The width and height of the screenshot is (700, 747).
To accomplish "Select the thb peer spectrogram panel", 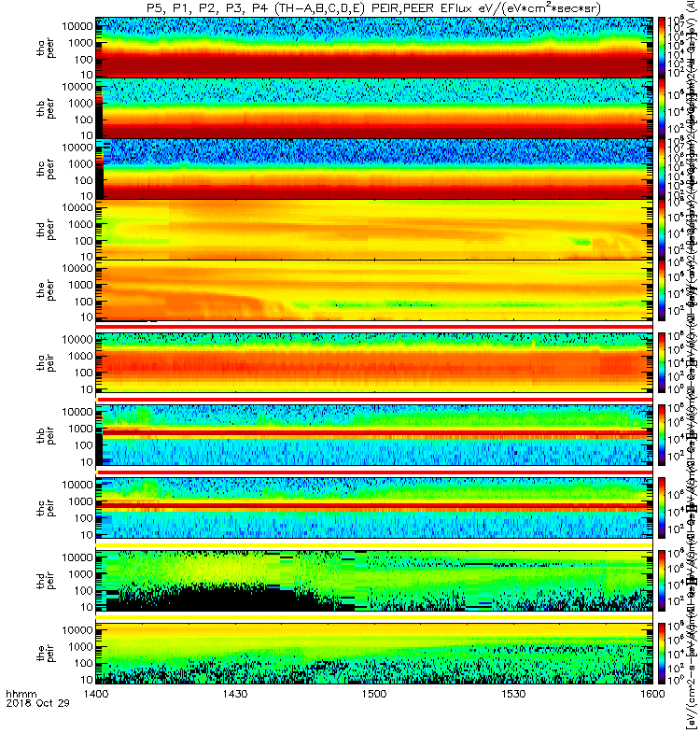I will click(x=374, y=108).
